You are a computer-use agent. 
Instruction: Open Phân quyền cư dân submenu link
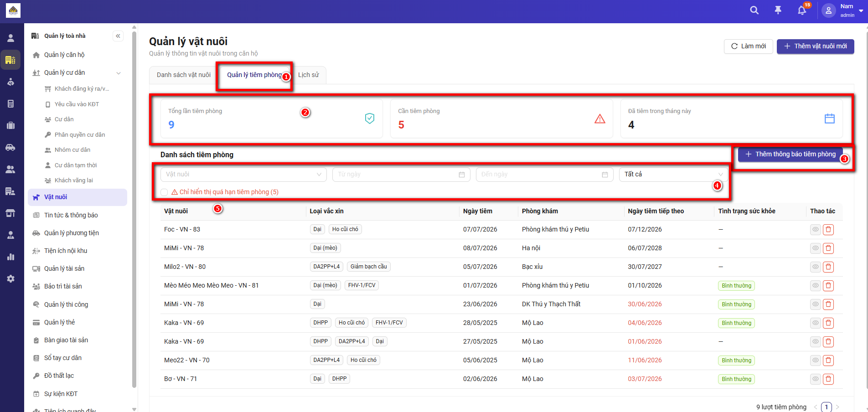click(x=80, y=135)
